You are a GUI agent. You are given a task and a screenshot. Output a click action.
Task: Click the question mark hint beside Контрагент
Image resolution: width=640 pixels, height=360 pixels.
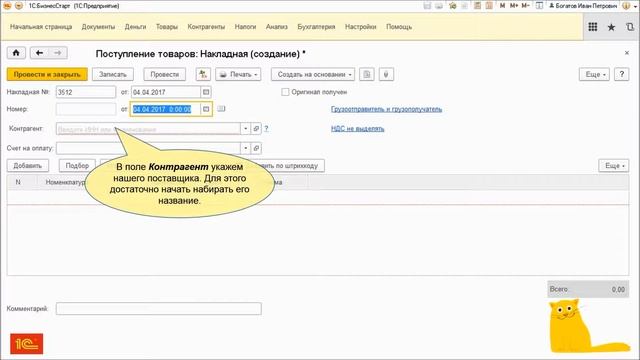pos(266,129)
